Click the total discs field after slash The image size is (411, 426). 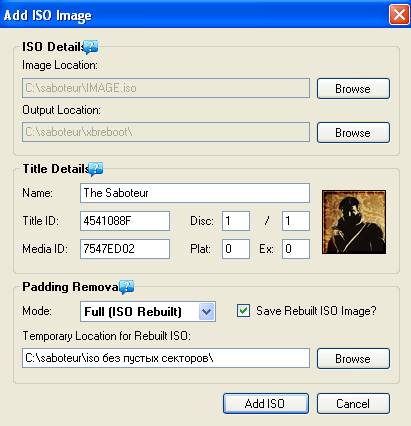coord(296,221)
